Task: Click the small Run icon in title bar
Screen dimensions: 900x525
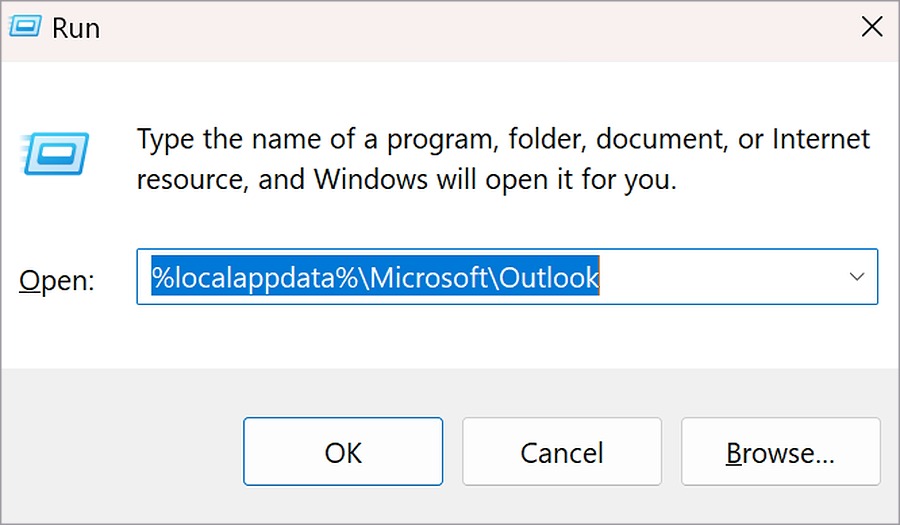Action: pyautogui.click(x=25, y=26)
